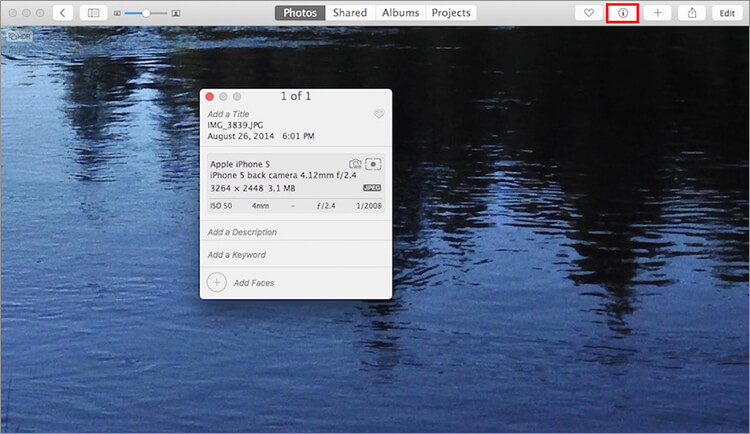Adjust the zoom slider in toolbar
The image size is (750, 434).
click(146, 13)
